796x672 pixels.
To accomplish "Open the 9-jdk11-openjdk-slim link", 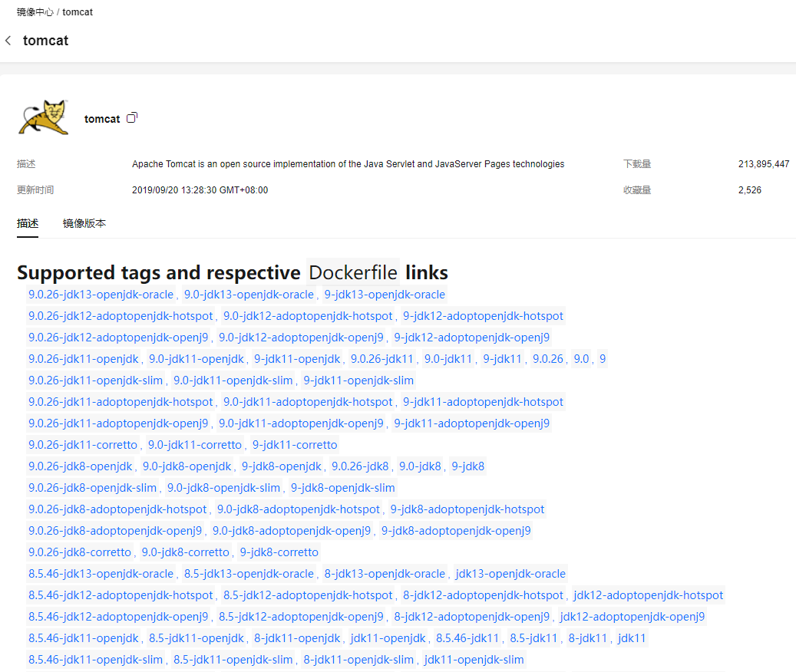I will [x=358, y=380].
